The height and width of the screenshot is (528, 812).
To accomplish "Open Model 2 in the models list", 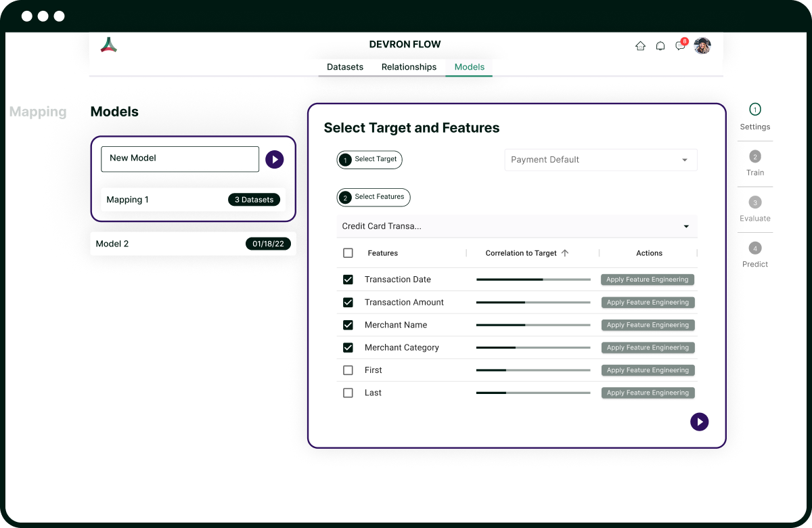I will (193, 244).
